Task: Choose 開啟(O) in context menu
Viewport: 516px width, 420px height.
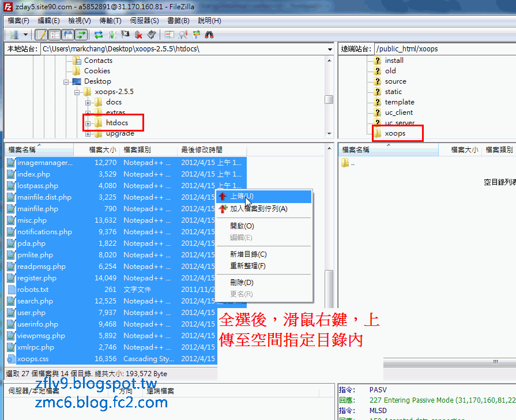Action: click(x=264, y=226)
